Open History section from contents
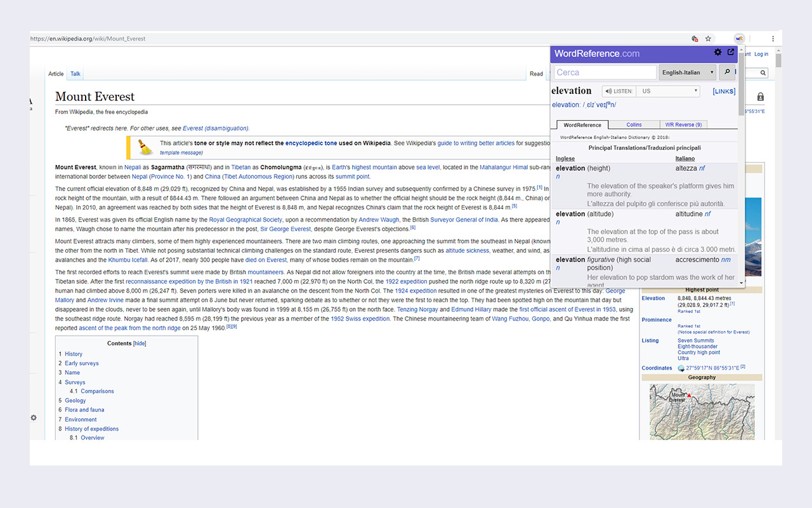This screenshot has width=812, height=508. pyautogui.click(x=74, y=354)
